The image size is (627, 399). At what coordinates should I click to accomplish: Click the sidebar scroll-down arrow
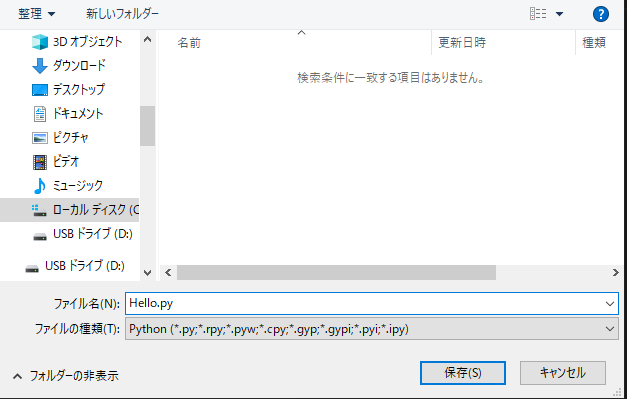pos(148,273)
